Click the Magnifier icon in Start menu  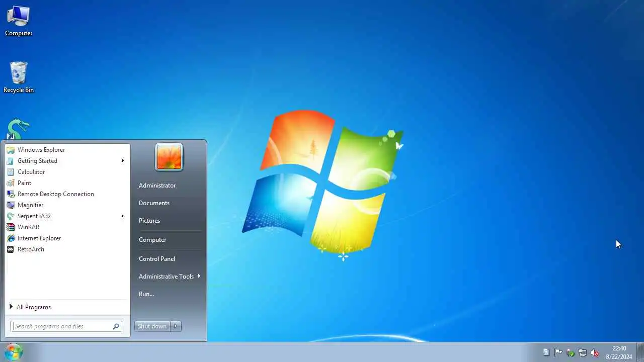[10, 205]
